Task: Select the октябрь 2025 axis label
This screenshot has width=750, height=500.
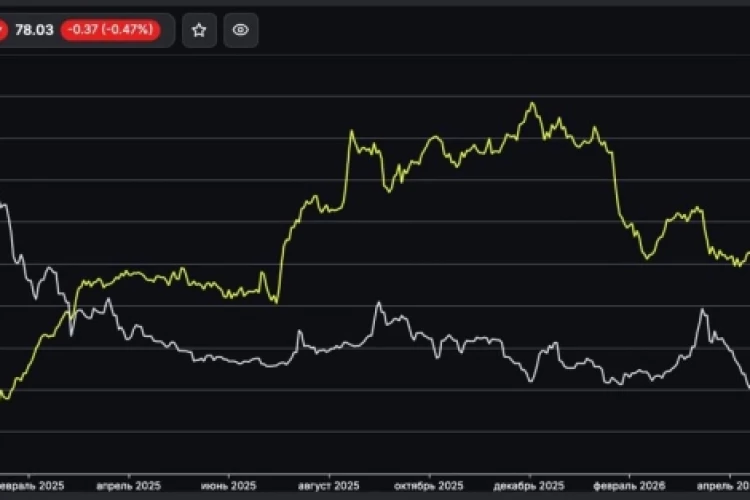Action: click(429, 486)
